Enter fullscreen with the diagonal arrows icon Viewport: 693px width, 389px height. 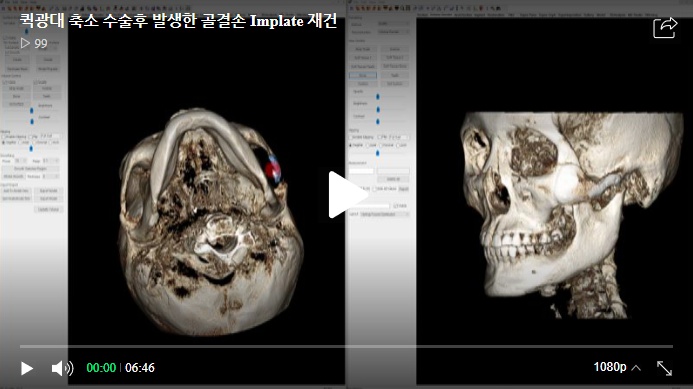pos(664,368)
